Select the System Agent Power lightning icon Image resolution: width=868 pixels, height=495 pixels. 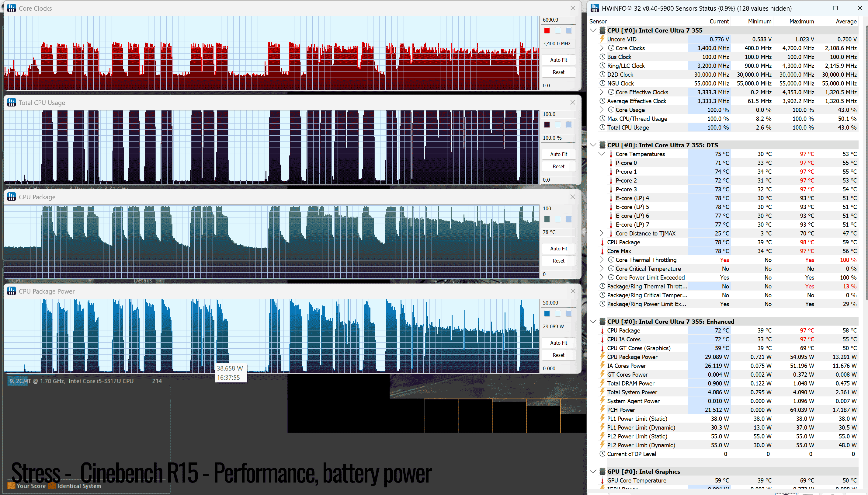602,401
